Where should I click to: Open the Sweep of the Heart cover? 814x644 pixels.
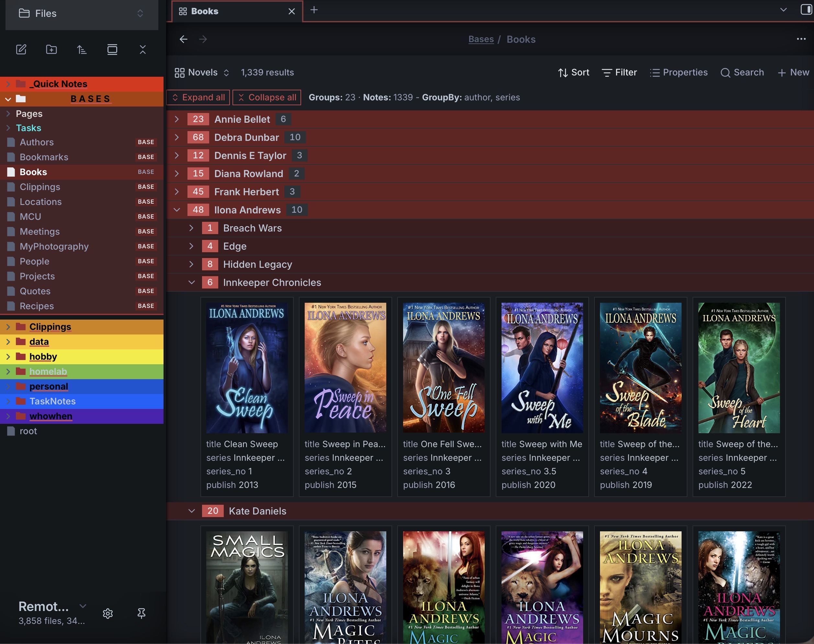tap(739, 367)
